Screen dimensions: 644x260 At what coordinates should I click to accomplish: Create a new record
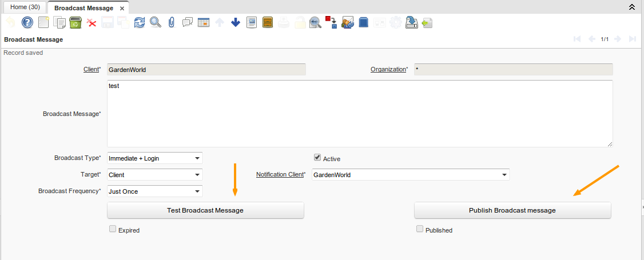click(43, 22)
